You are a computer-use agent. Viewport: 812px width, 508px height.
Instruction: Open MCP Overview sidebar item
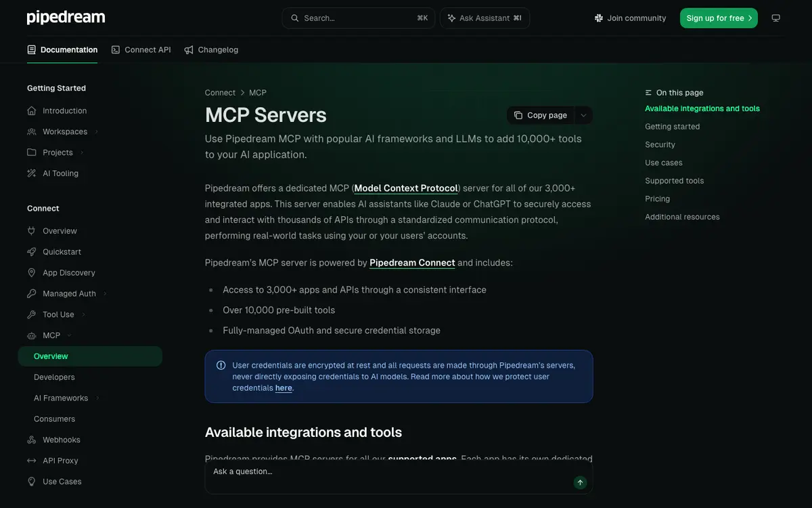(x=90, y=356)
